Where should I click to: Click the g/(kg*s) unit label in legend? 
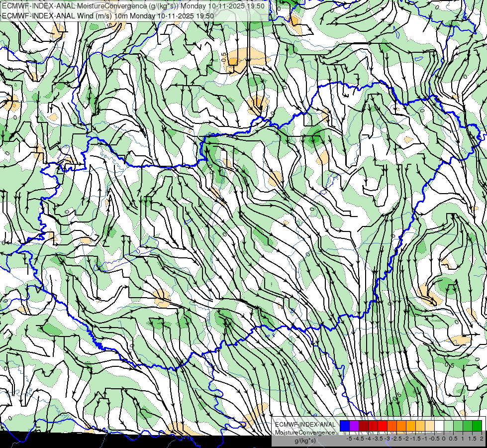pyautogui.click(x=305, y=441)
